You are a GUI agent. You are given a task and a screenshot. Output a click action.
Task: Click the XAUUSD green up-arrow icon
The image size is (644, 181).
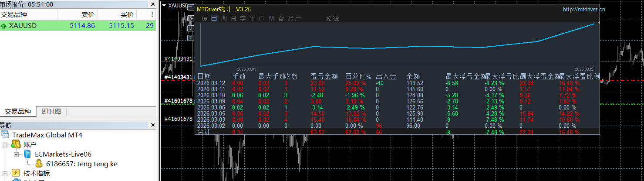pos(4,26)
